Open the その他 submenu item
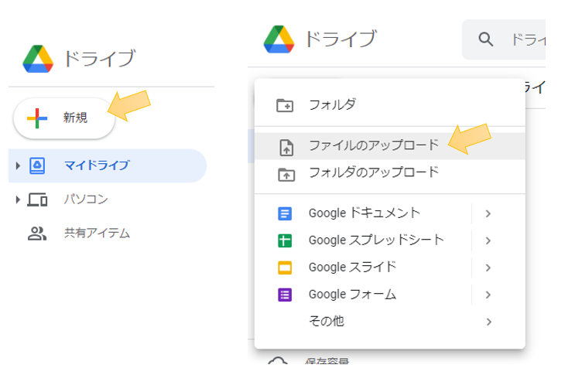This screenshot has width=565, height=392. pyautogui.click(x=390, y=321)
